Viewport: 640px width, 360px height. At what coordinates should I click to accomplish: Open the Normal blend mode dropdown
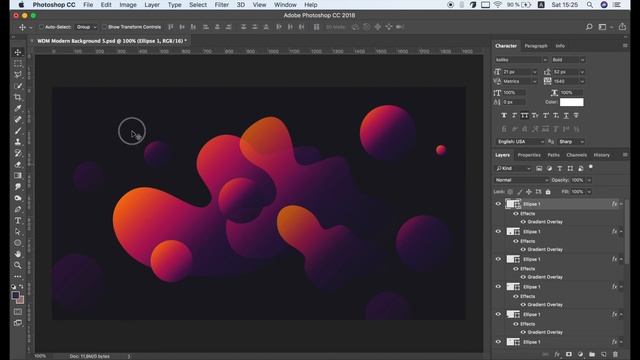click(x=522, y=180)
